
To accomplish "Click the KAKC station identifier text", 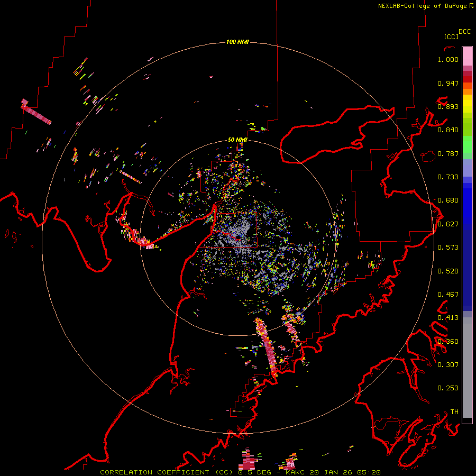I will [295, 472].
